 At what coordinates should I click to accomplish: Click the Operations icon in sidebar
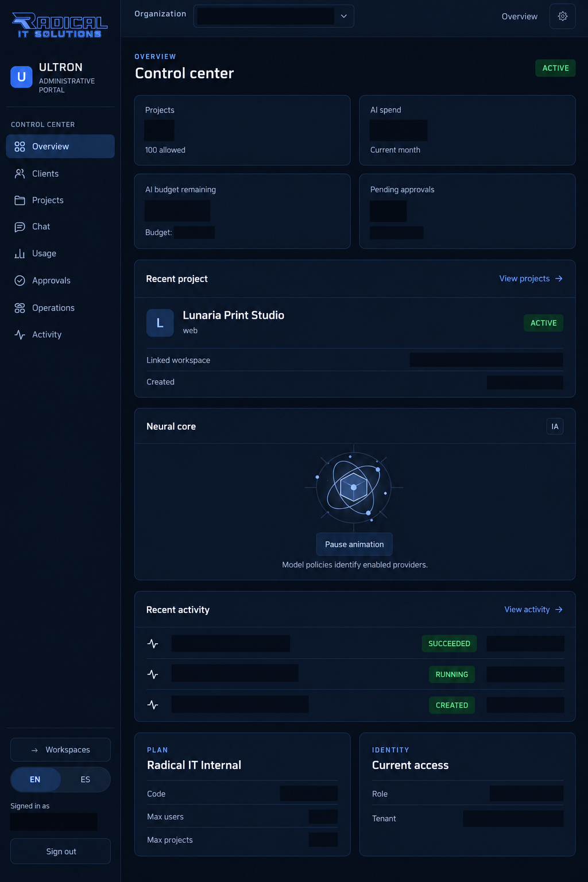pyautogui.click(x=20, y=308)
